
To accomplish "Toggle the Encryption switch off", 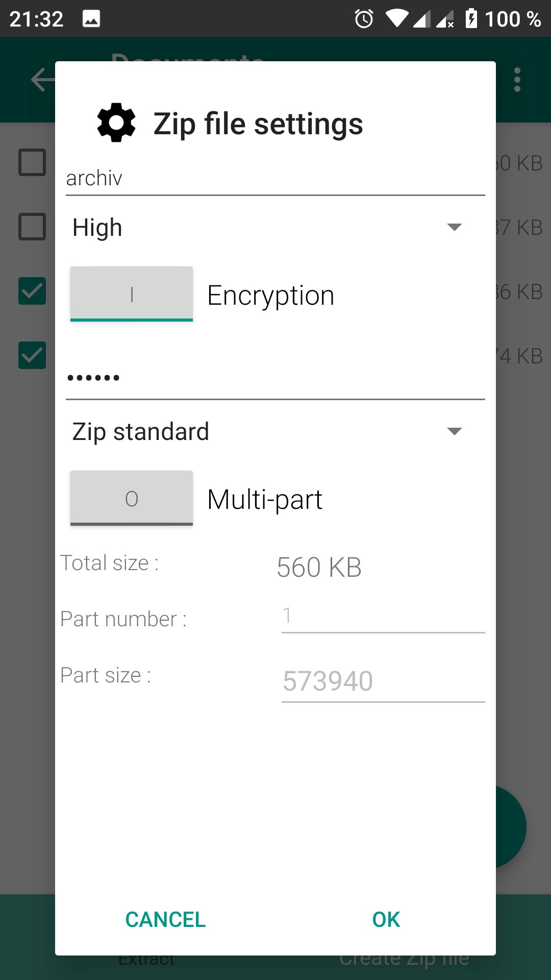I will click(x=132, y=294).
